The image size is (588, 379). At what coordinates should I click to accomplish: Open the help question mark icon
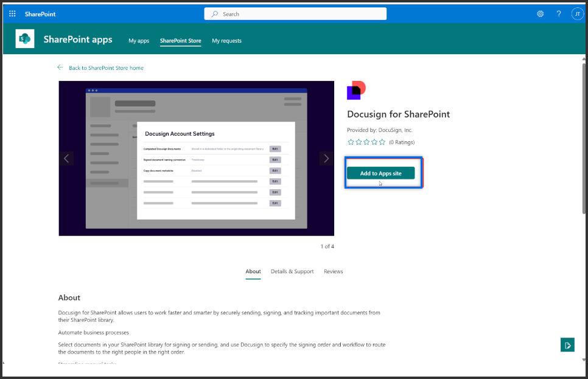[x=559, y=14]
